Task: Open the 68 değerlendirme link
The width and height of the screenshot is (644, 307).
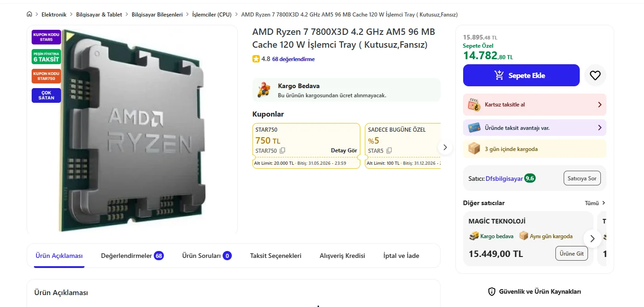Action: (x=293, y=59)
